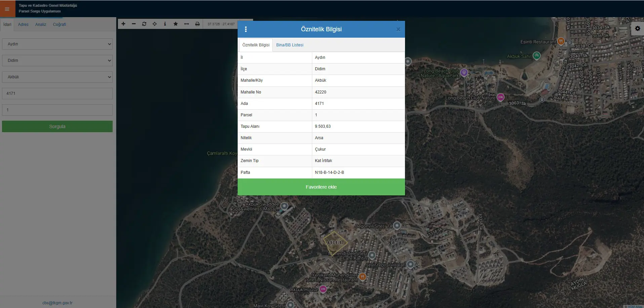
Task: Open the Didim district dropdown
Action: (x=57, y=61)
